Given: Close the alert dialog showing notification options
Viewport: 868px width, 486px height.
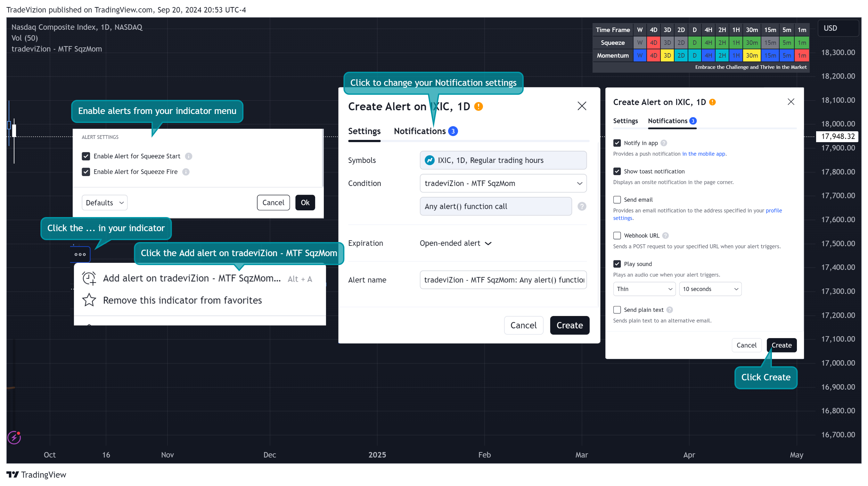Looking at the screenshot, I should point(791,102).
